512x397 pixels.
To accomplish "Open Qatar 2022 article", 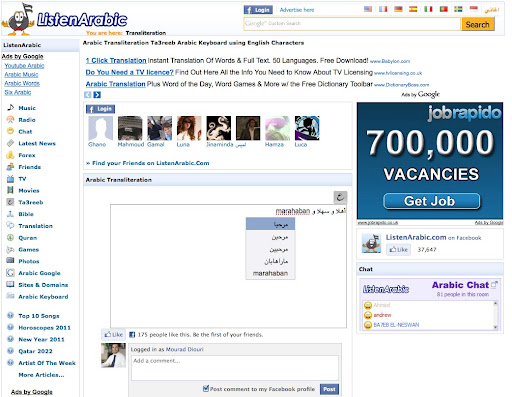I will click(x=35, y=351).
